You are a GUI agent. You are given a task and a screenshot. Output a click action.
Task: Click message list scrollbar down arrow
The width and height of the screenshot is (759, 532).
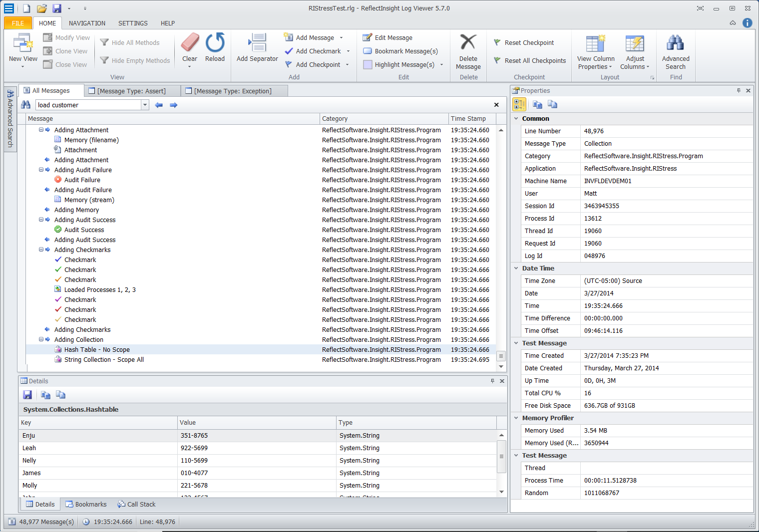(501, 367)
